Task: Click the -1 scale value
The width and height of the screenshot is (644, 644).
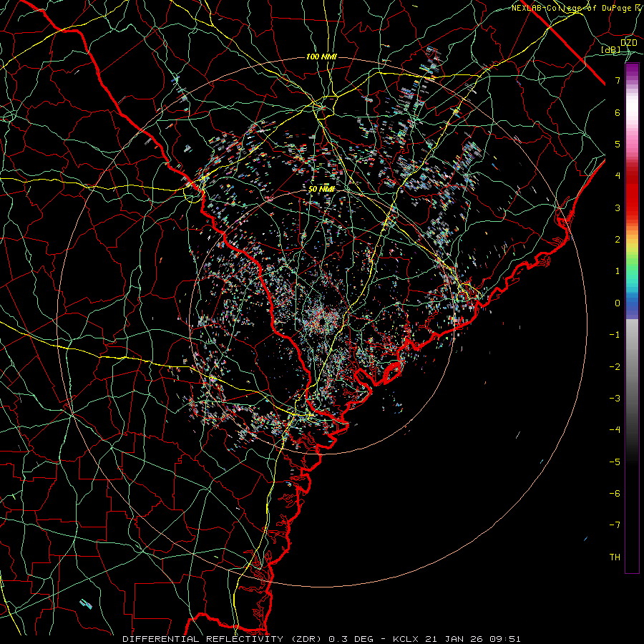Action: tap(615, 335)
